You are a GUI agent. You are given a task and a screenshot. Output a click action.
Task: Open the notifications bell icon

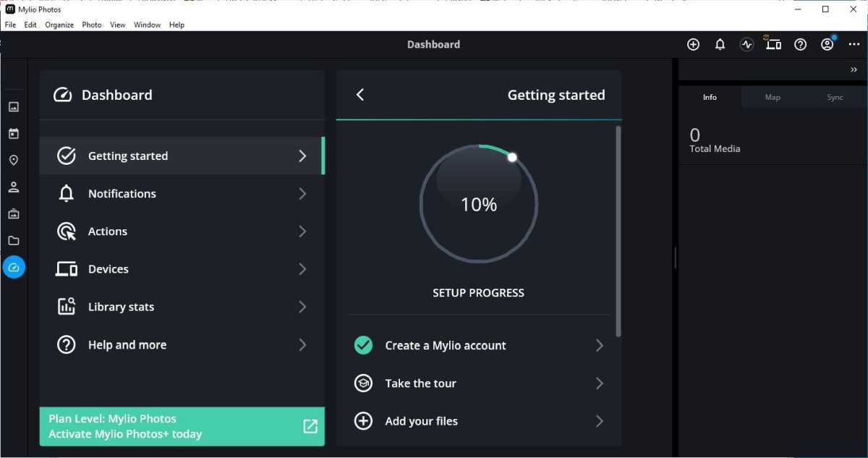tap(720, 44)
